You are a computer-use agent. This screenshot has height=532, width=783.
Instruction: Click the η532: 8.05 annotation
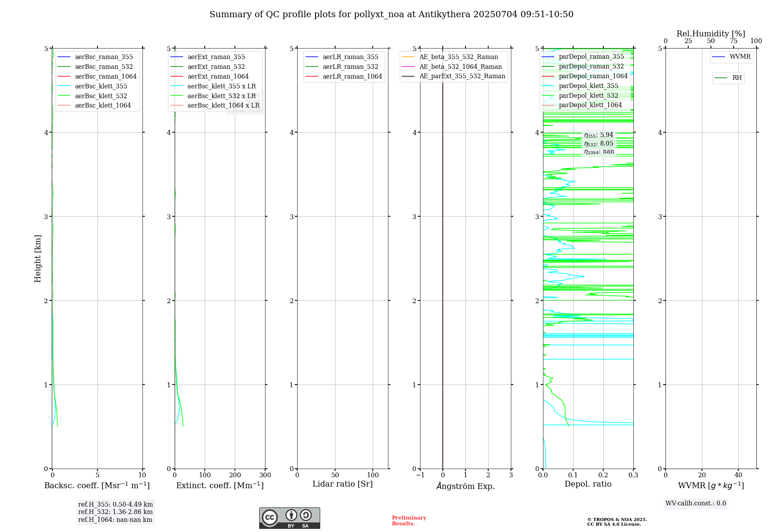click(599, 144)
